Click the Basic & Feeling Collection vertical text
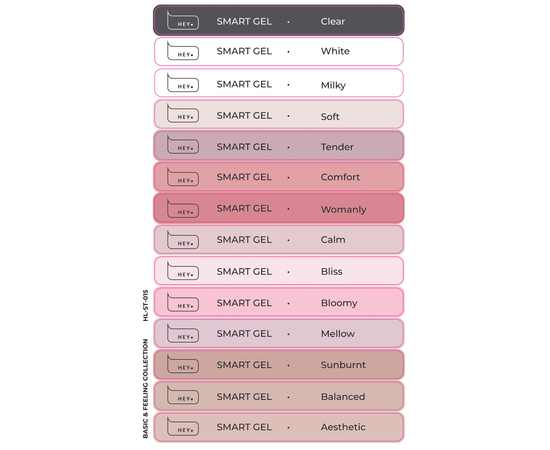 (146, 389)
